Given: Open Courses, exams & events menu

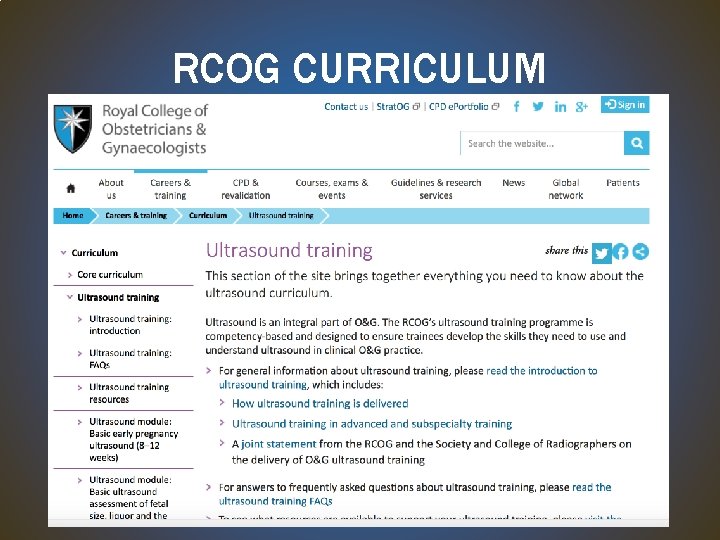Looking at the screenshot, I should tap(332, 189).
